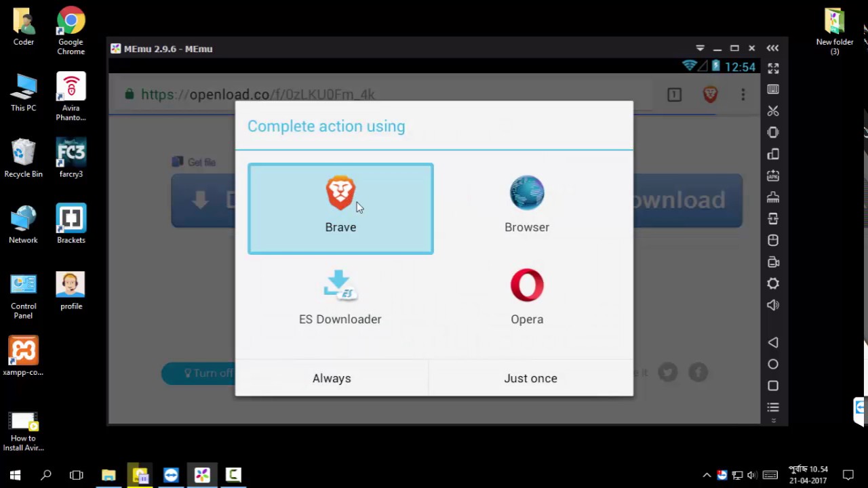868x488 pixels.
Task: Tap the Always button
Action: (x=332, y=378)
